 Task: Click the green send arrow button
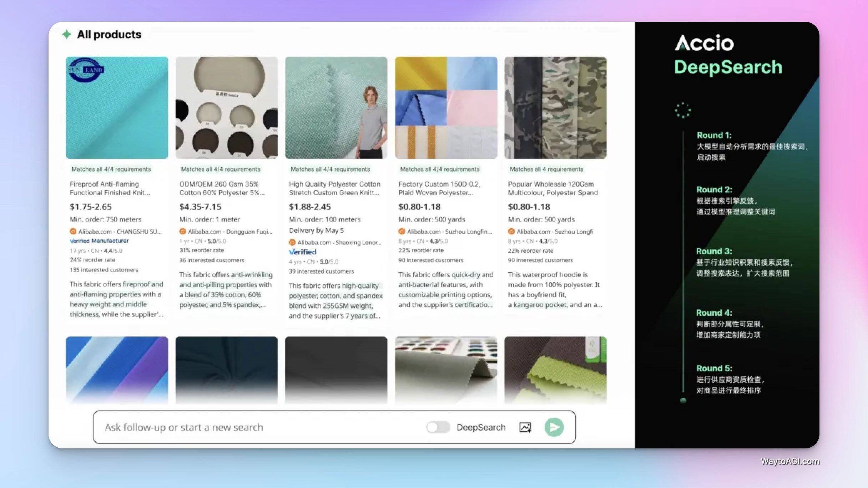(554, 427)
